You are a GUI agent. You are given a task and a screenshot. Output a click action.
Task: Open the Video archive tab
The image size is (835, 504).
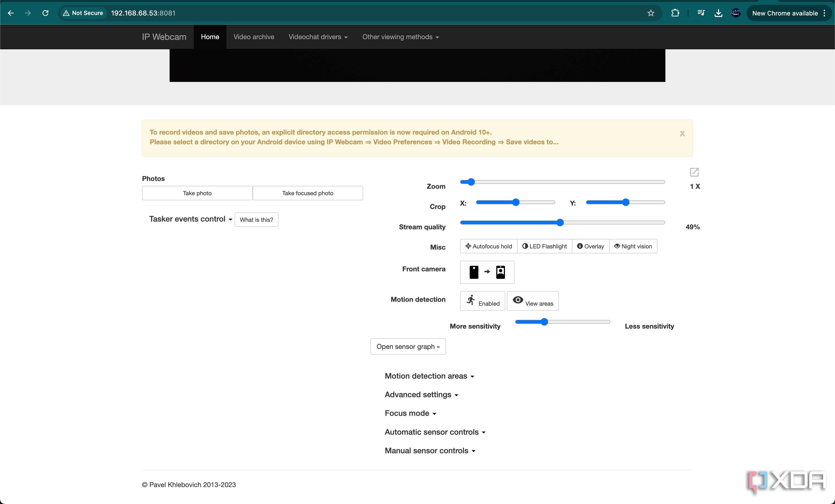(x=253, y=37)
